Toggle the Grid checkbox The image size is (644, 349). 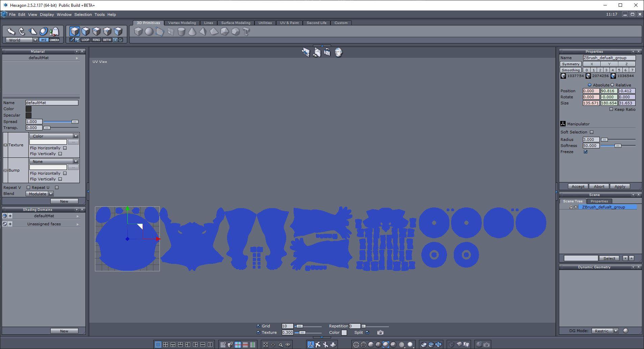[x=258, y=326]
